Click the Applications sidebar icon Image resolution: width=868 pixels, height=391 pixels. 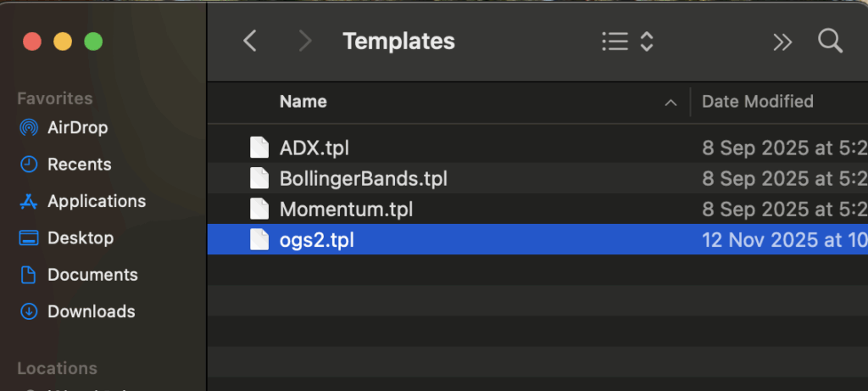coord(29,202)
